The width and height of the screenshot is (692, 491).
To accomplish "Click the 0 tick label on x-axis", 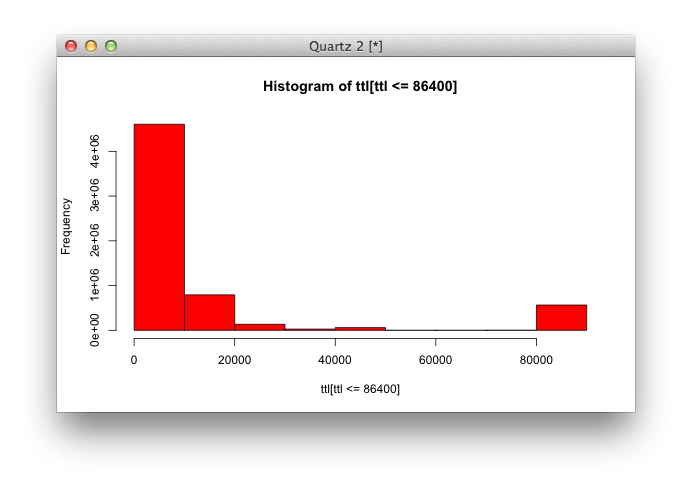I will (x=134, y=360).
